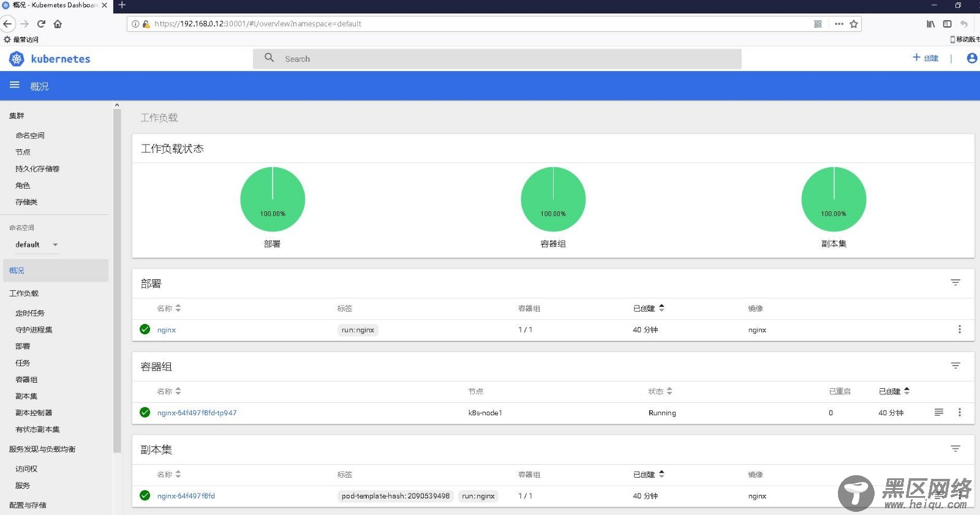Viewport: 980px width, 515px height.
Task: Click the run:nginx label chip in deployments
Action: (358, 329)
